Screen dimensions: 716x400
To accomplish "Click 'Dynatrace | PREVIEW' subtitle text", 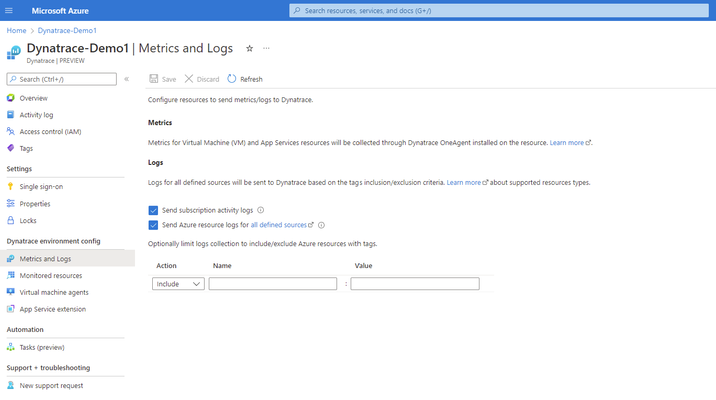I will [x=55, y=61].
